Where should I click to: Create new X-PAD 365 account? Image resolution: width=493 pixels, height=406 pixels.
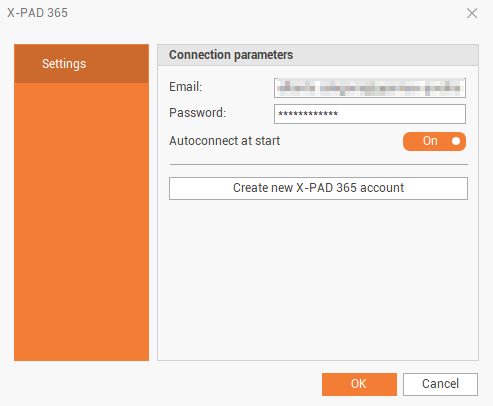click(318, 188)
